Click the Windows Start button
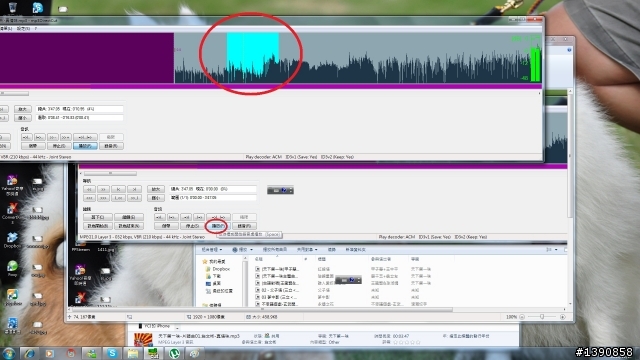The height and width of the screenshot is (360, 640). (x=9, y=353)
